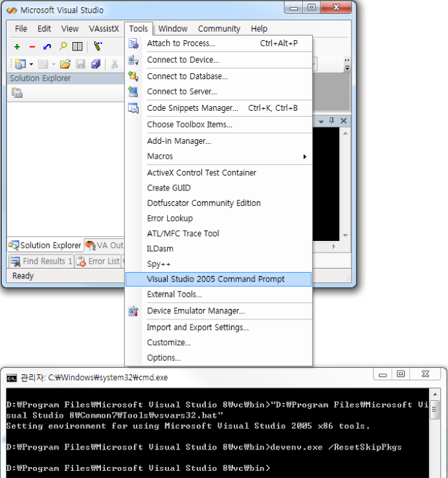Screen dimensions: 448x478
Task: Open the New Project dropdown arrow
Action: click(31, 64)
